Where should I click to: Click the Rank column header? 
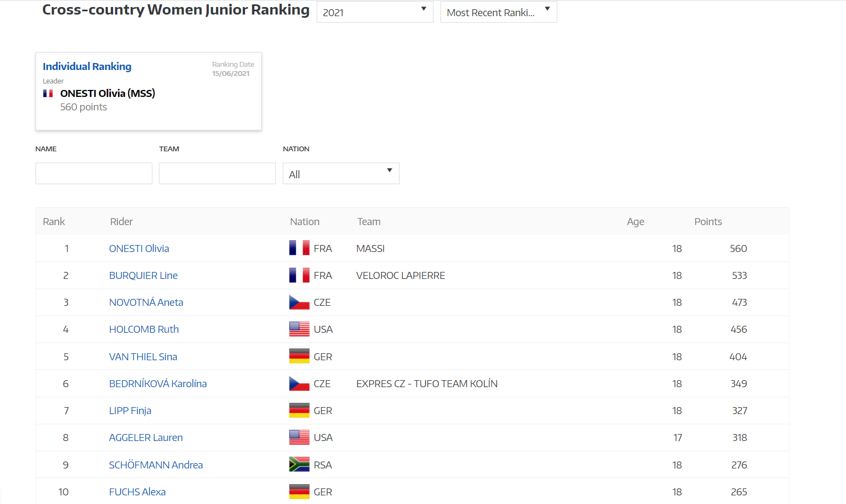click(54, 222)
